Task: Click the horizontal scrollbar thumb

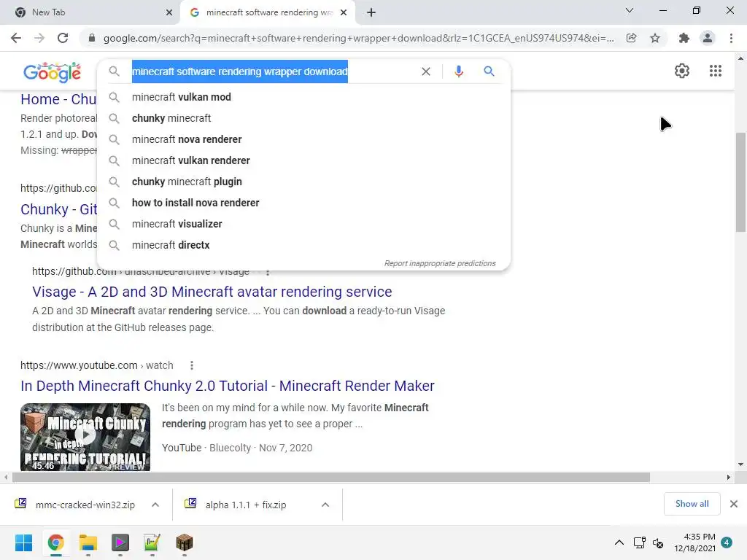Action: click(331, 477)
